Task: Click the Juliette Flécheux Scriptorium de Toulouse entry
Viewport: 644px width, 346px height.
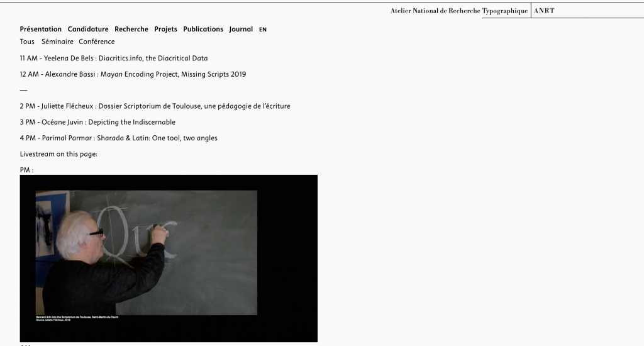Action: pyautogui.click(x=155, y=106)
